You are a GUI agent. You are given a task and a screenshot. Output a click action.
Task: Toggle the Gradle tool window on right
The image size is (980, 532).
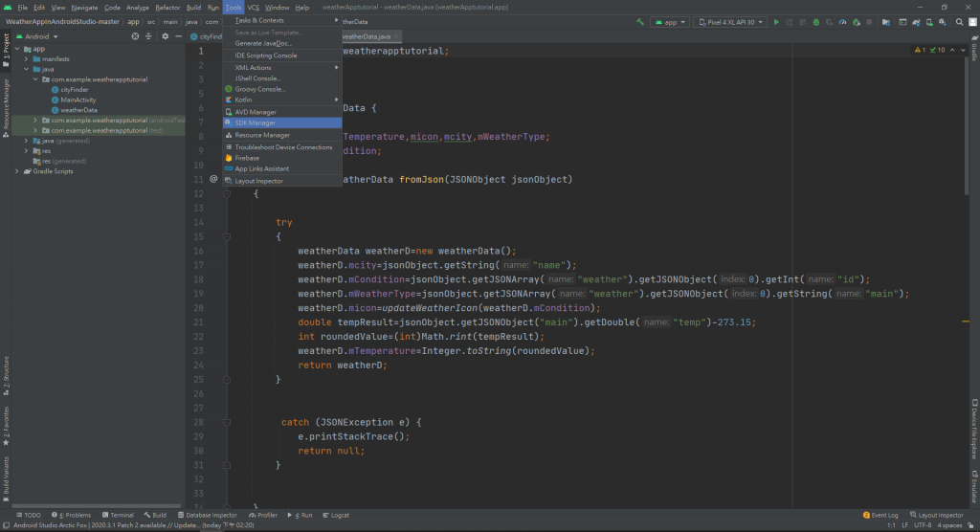[x=974, y=49]
